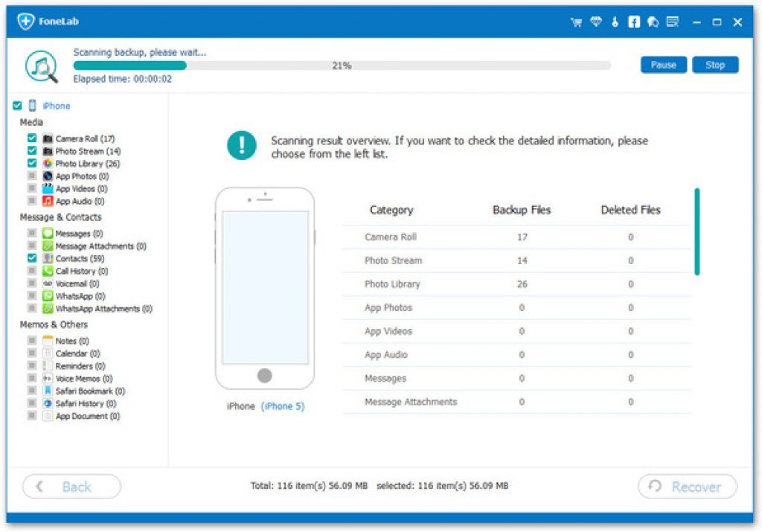Stop the backup scan
The image size is (762, 532).
click(715, 65)
